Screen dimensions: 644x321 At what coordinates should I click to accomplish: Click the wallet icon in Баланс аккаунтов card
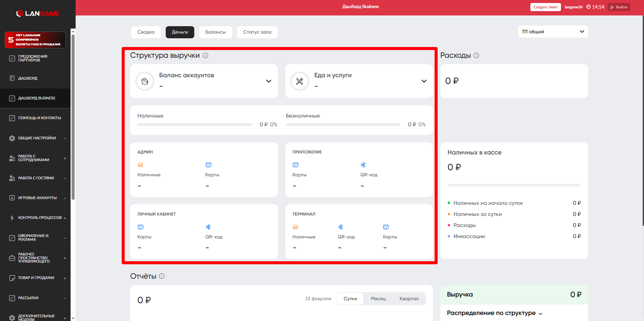pos(145,81)
